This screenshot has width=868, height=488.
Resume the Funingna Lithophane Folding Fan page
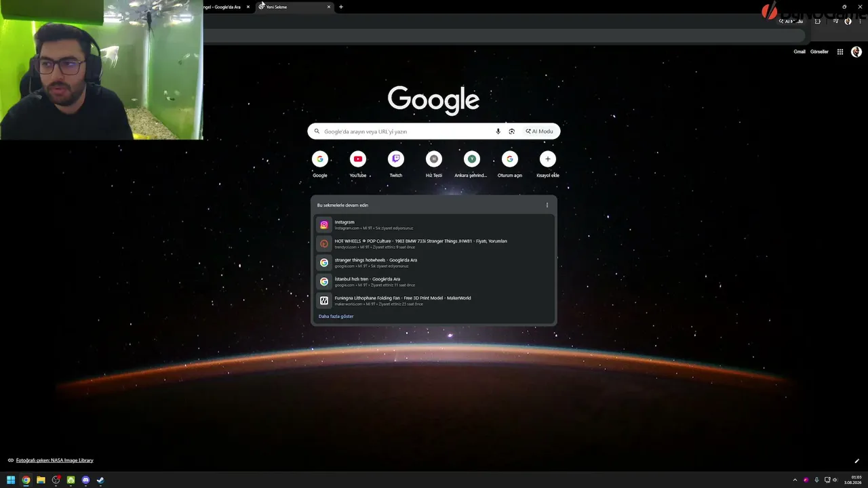click(434, 300)
